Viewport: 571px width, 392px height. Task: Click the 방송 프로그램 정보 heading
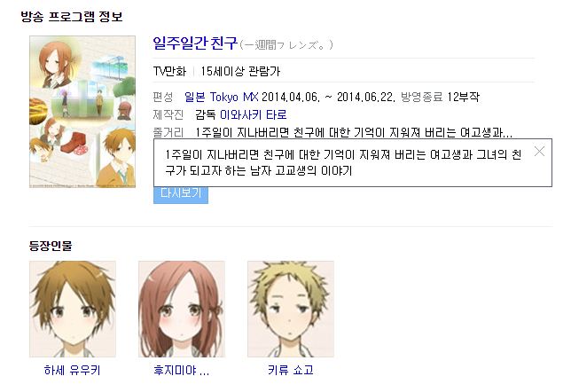72,16
